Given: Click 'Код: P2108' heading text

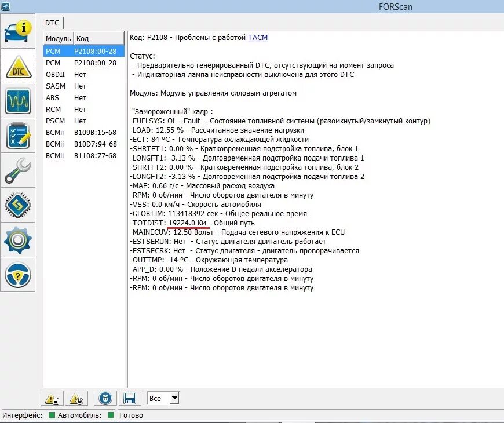Looking at the screenshot, I should 148,37.
